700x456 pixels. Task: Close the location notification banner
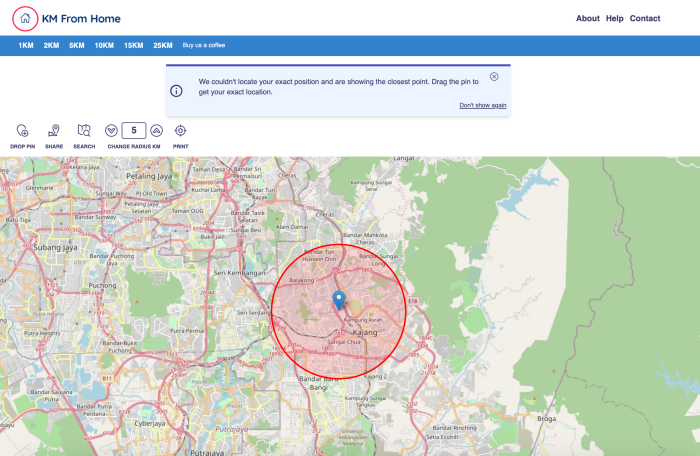[x=494, y=77]
